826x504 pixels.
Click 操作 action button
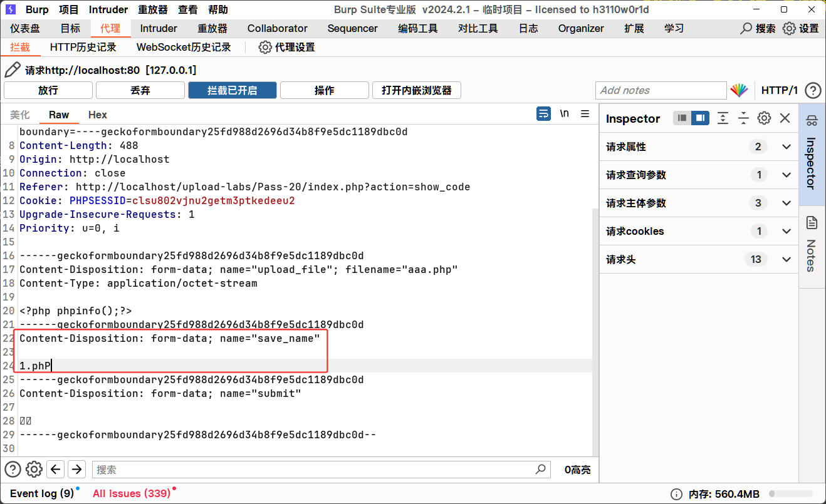(x=324, y=90)
